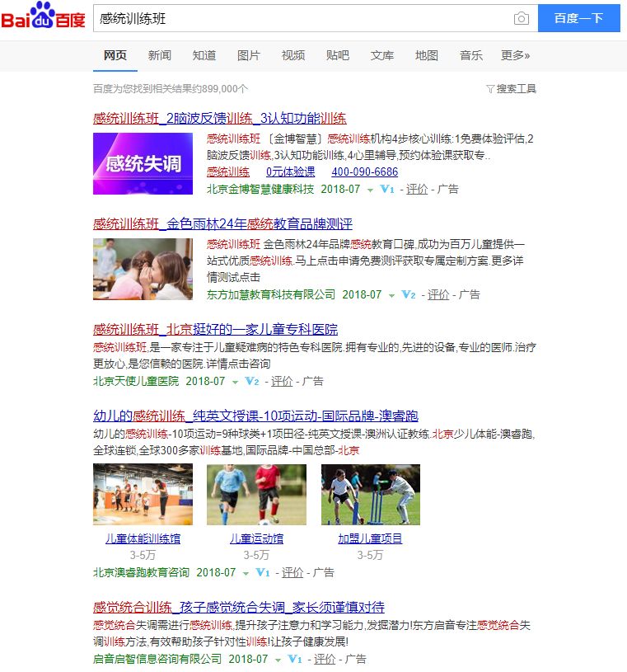
Task: Open camera image search icon
Action: click(522, 18)
